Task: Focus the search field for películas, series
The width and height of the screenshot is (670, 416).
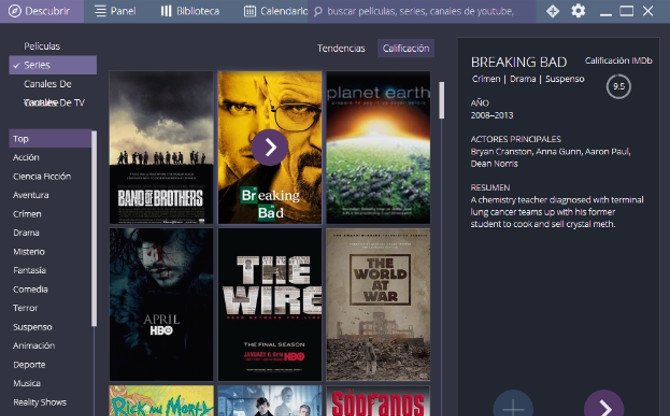Action: tap(420, 12)
